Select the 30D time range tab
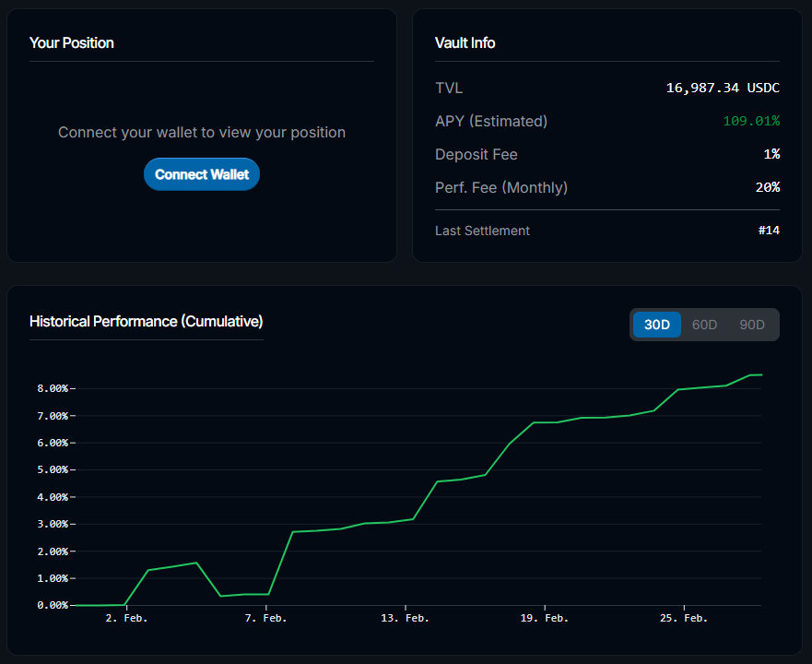Viewport: 812px width, 664px height. click(x=656, y=325)
